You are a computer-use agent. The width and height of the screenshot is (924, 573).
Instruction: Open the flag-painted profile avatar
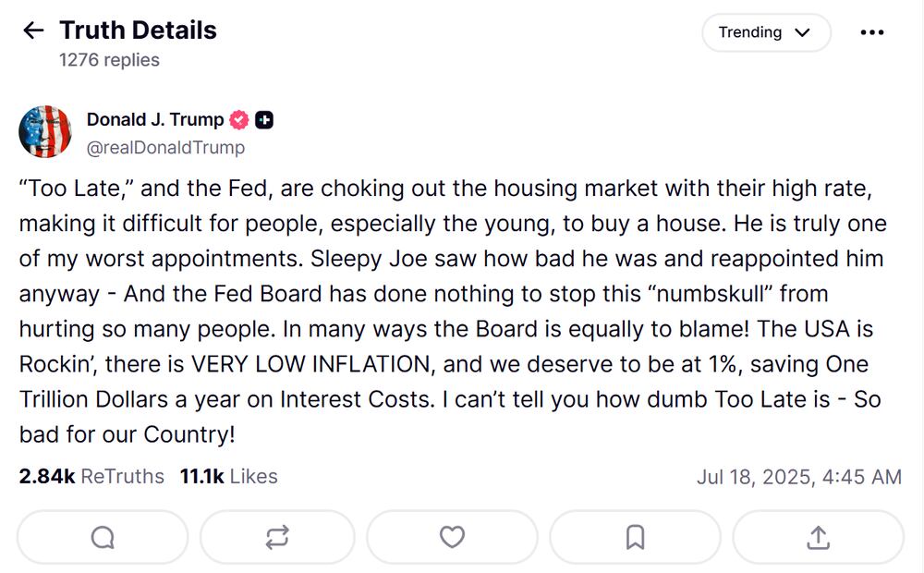[x=45, y=132]
